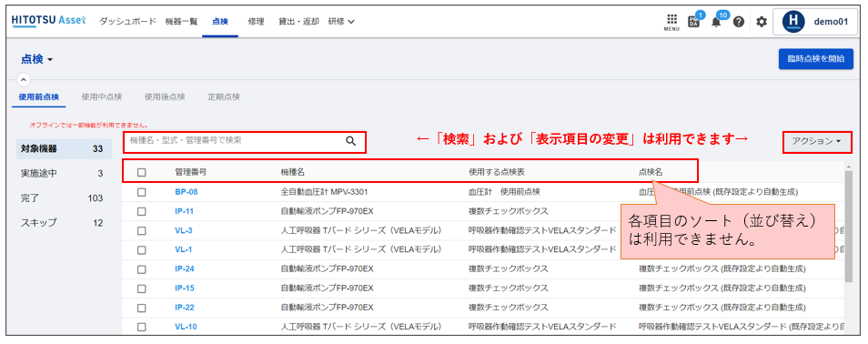Open the IP-15 management number link

click(185, 288)
